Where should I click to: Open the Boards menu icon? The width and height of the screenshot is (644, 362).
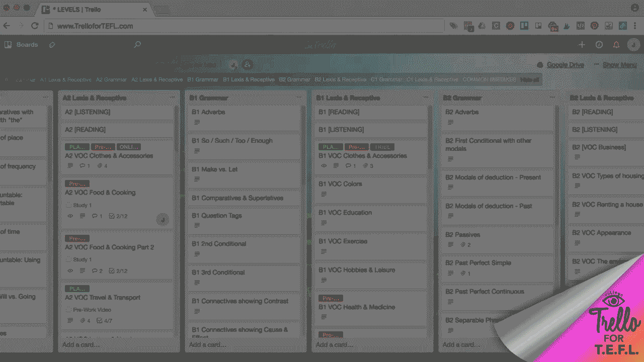coord(8,45)
